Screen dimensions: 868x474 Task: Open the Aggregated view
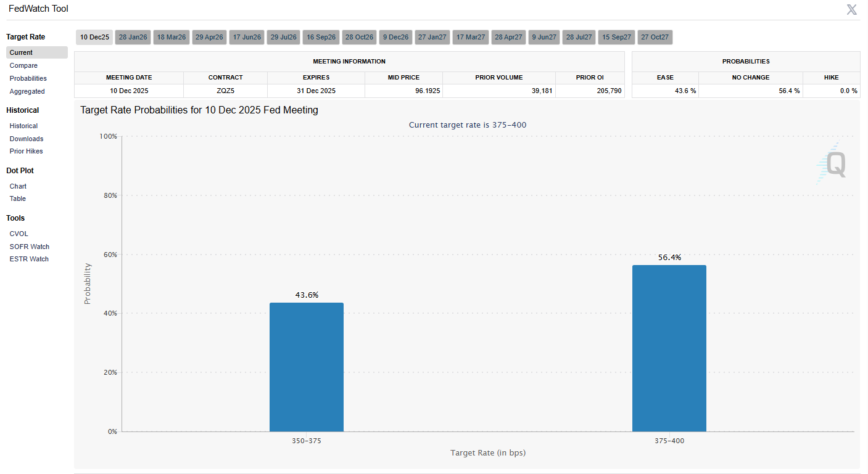point(27,91)
